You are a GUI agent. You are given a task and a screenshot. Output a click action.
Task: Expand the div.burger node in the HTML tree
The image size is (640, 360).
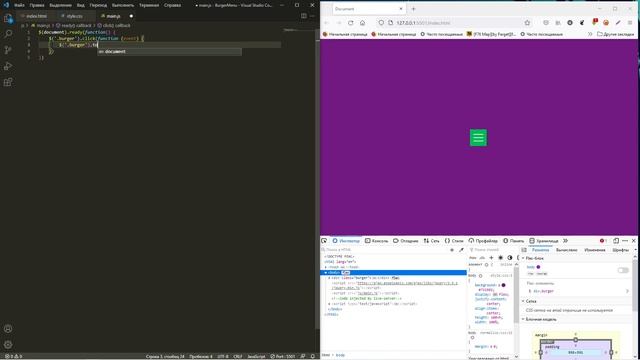click(x=329, y=278)
